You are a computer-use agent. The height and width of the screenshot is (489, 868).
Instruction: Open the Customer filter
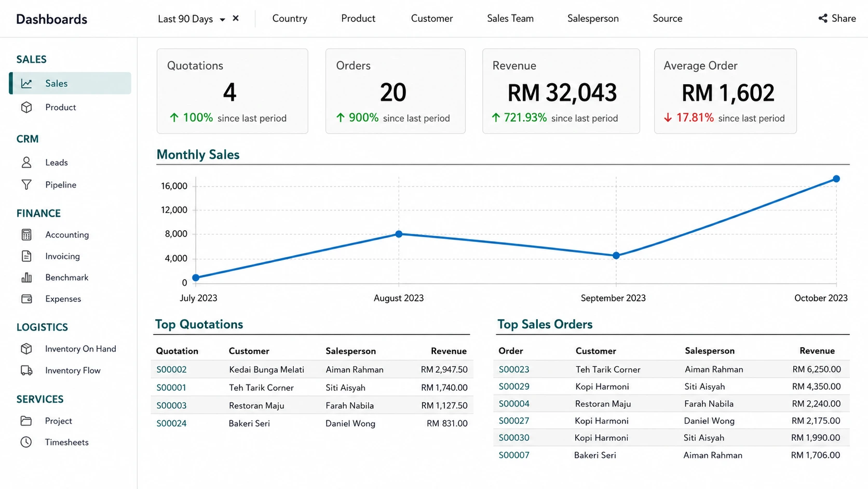(432, 18)
